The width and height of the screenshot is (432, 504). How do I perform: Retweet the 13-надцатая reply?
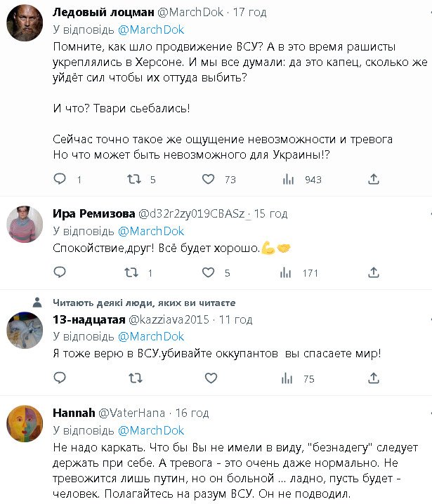tap(133, 379)
